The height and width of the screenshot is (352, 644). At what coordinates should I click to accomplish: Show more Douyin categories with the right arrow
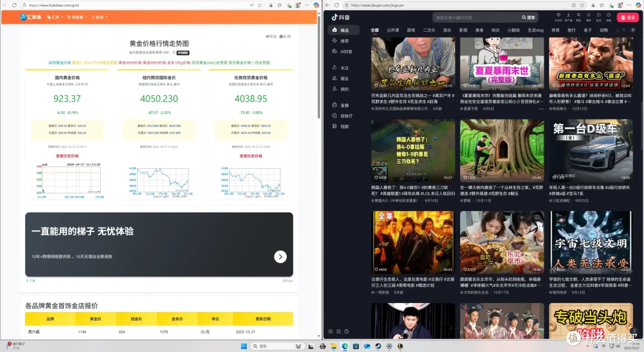point(633,30)
